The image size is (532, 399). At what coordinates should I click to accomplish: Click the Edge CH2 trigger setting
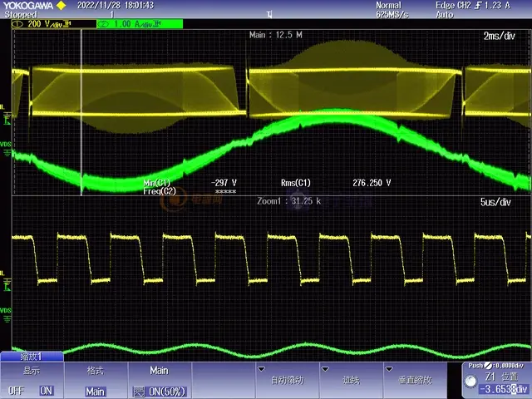[473, 5]
